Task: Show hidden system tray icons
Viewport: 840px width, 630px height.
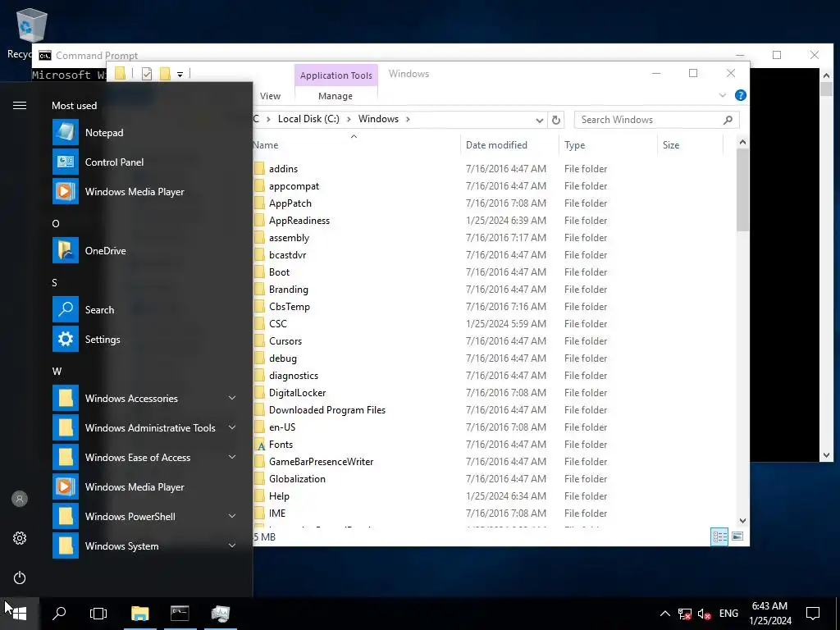Action: pyautogui.click(x=664, y=614)
